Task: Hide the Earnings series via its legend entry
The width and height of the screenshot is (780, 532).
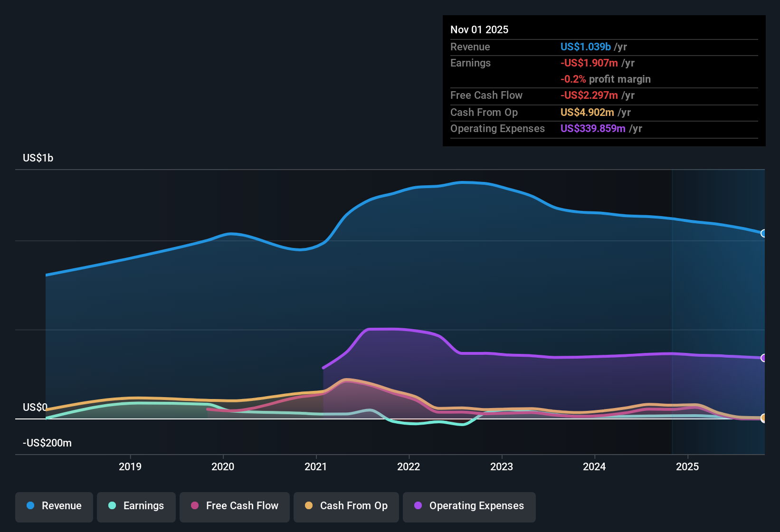Action: (x=136, y=506)
